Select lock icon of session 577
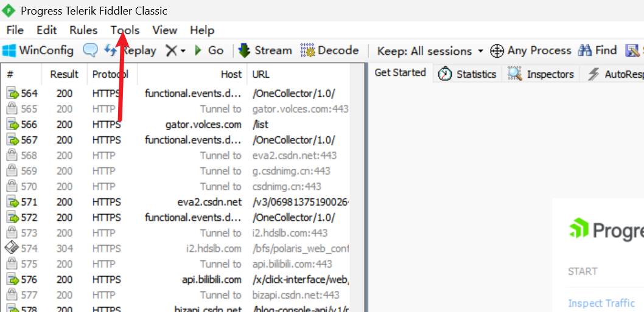 pos(12,295)
